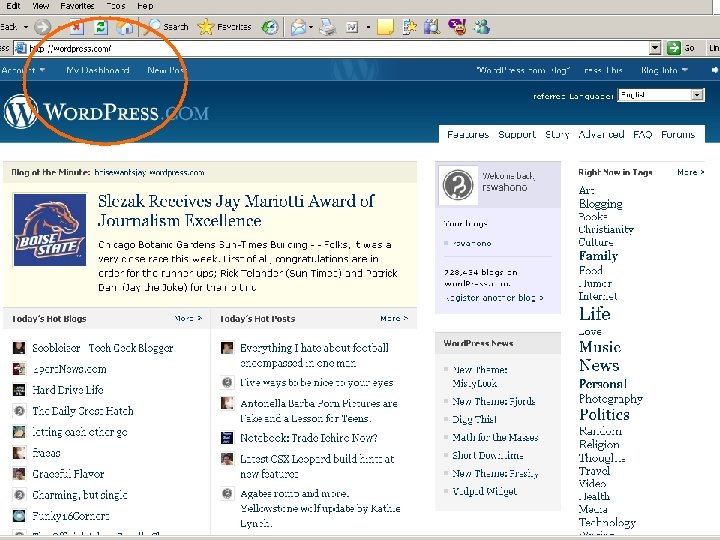The width and height of the screenshot is (720, 540).
Task: Expand the Blog Info dropdown
Action: click(664, 70)
